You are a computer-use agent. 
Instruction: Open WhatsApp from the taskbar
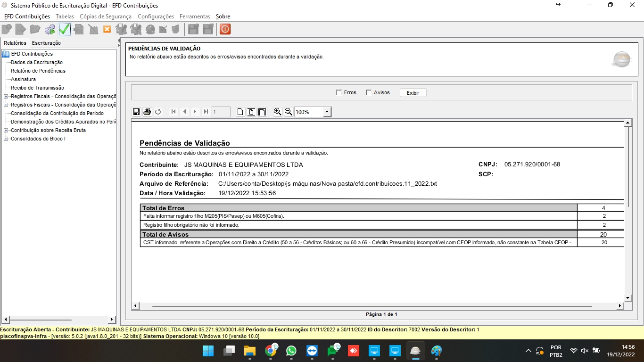(x=291, y=351)
